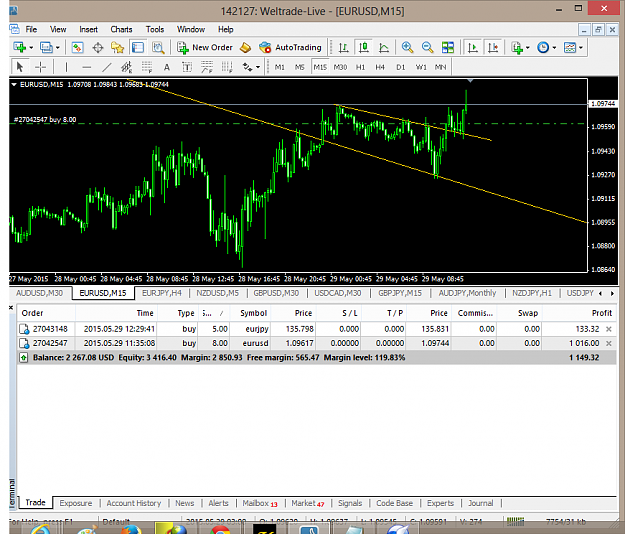
Task: Sort orders by the Symbol column
Action: [x=253, y=313]
